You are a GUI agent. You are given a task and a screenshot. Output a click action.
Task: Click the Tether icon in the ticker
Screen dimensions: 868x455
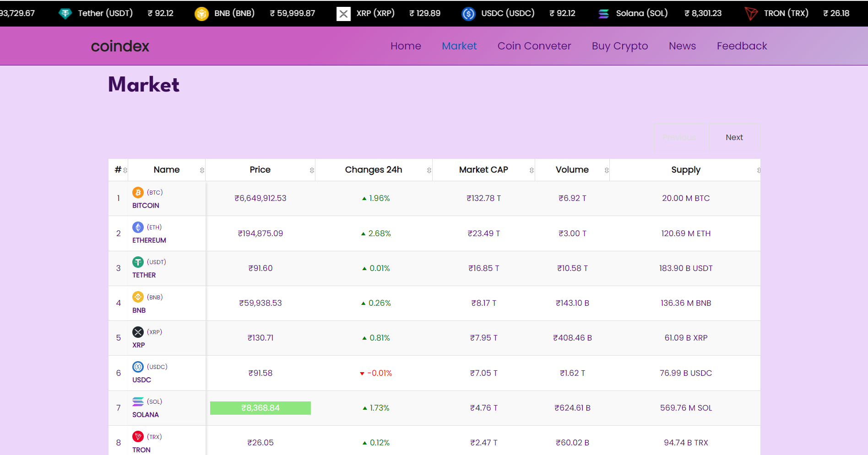click(x=65, y=14)
